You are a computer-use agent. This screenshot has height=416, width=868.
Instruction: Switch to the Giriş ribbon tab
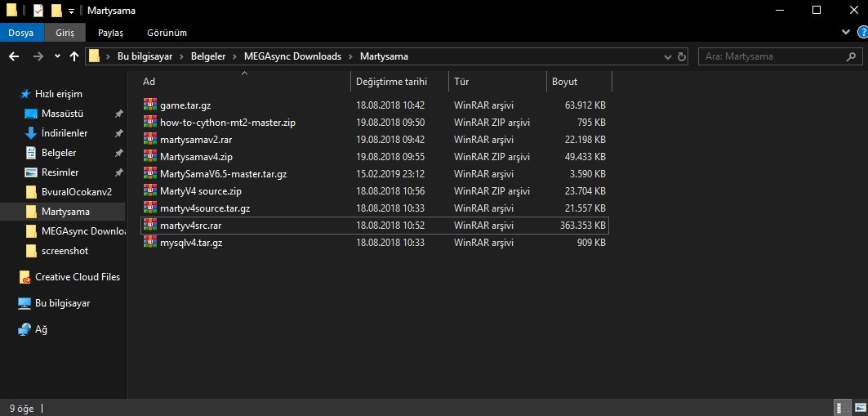pyautogui.click(x=65, y=33)
